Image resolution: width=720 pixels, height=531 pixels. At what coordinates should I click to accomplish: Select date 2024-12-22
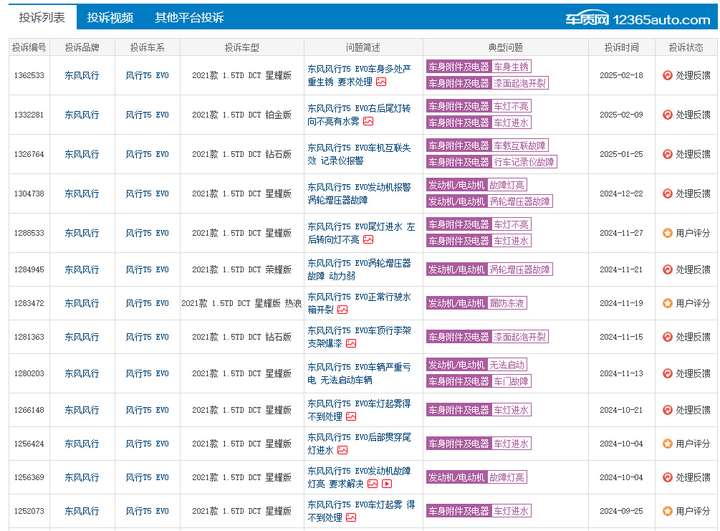pos(621,194)
